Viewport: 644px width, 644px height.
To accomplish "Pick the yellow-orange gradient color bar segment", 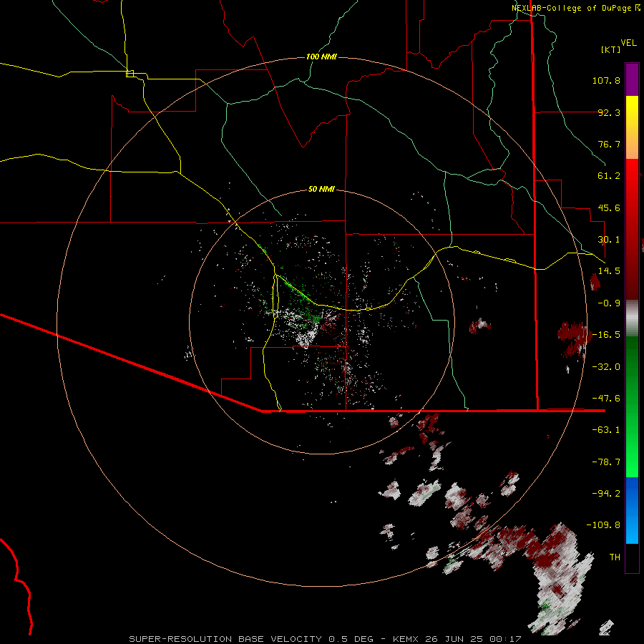I will (632, 127).
